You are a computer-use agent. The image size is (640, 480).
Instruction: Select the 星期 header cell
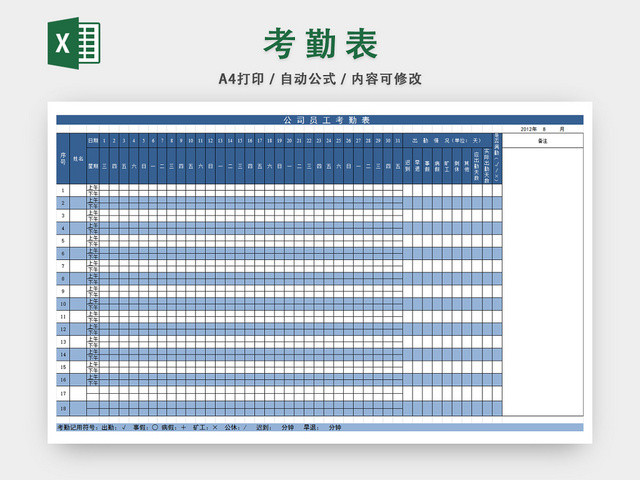[93, 166]
